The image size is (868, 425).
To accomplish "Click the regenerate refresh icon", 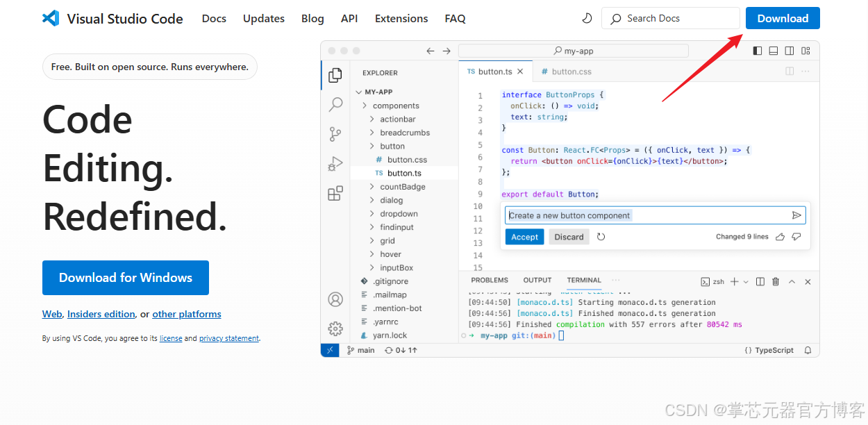I will click(601, 237).
